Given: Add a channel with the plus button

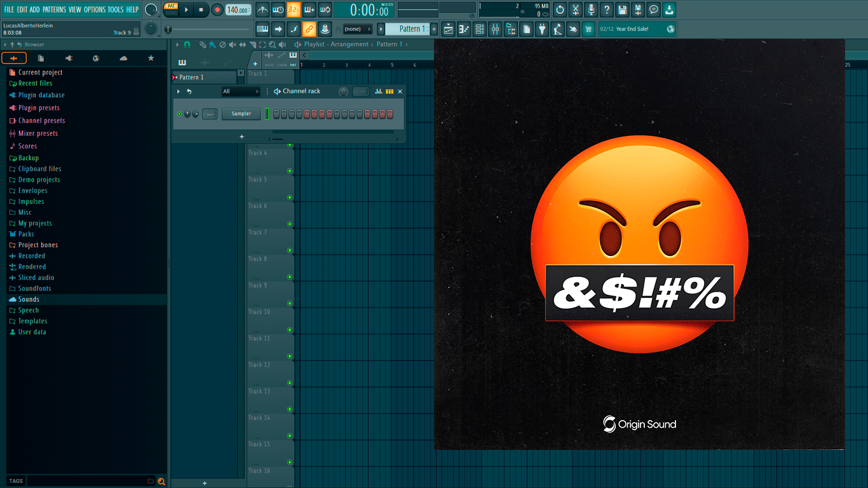Looking at the screenshot, I should tap(241, 137).
